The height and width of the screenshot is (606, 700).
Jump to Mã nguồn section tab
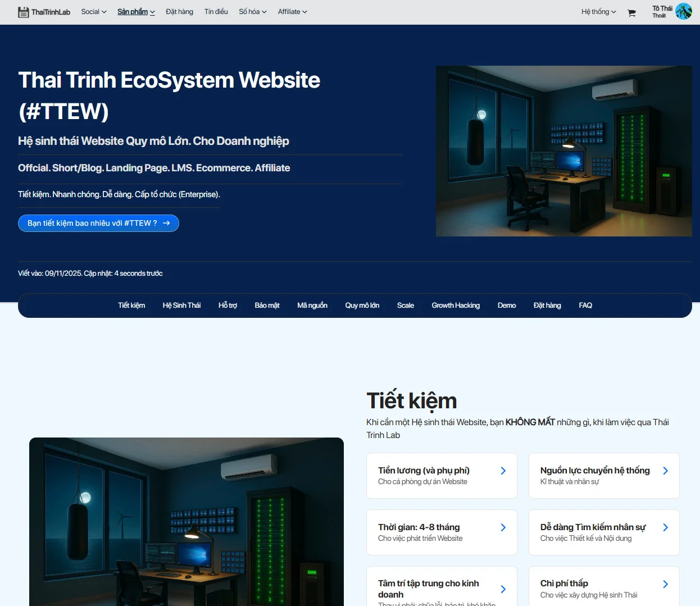pos(312,306)
